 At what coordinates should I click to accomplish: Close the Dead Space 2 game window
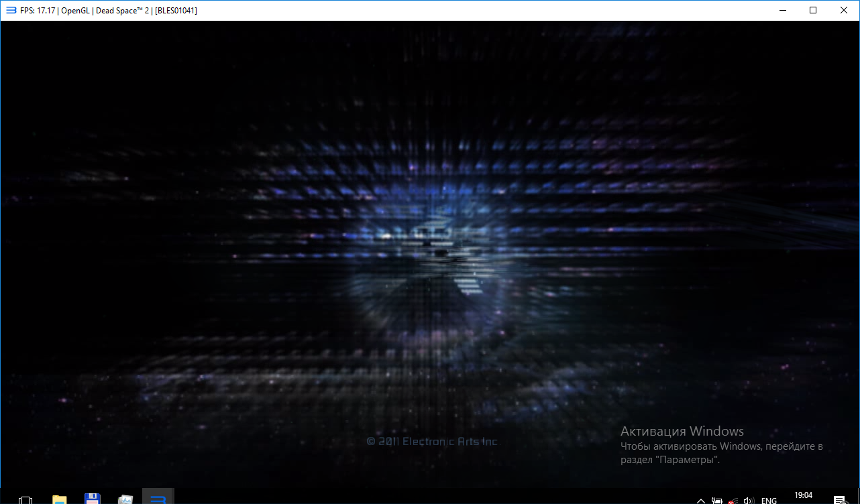[x=844, y=10]
